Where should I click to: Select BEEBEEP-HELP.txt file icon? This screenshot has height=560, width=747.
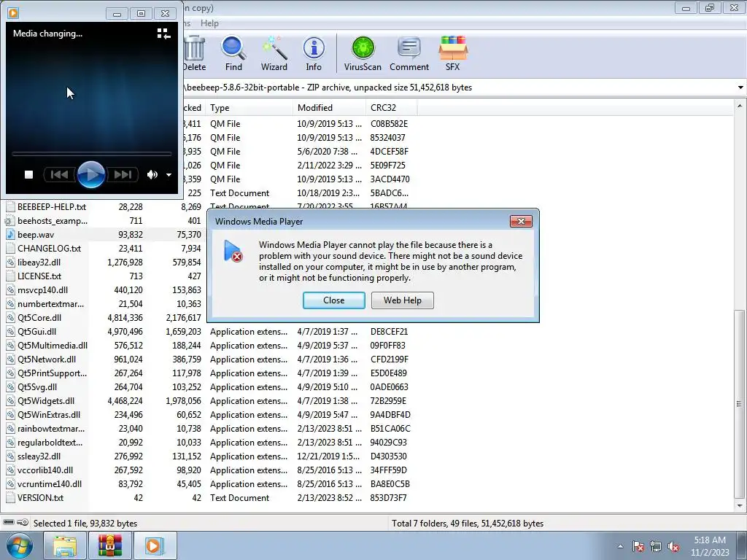[x=10, y=207]
